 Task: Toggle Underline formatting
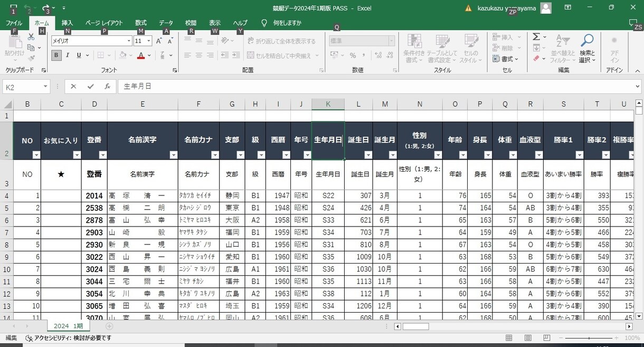coord(79,55)
